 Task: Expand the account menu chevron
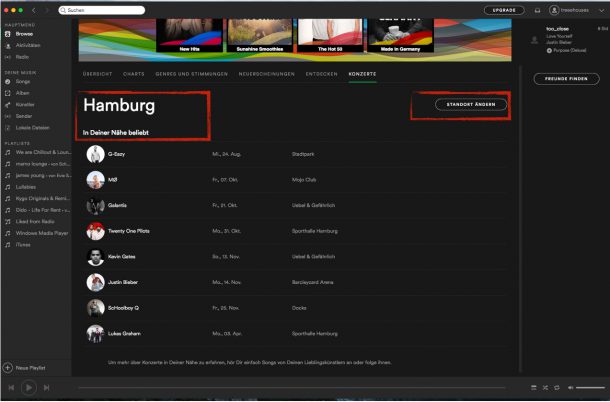(x=601, y=11)
